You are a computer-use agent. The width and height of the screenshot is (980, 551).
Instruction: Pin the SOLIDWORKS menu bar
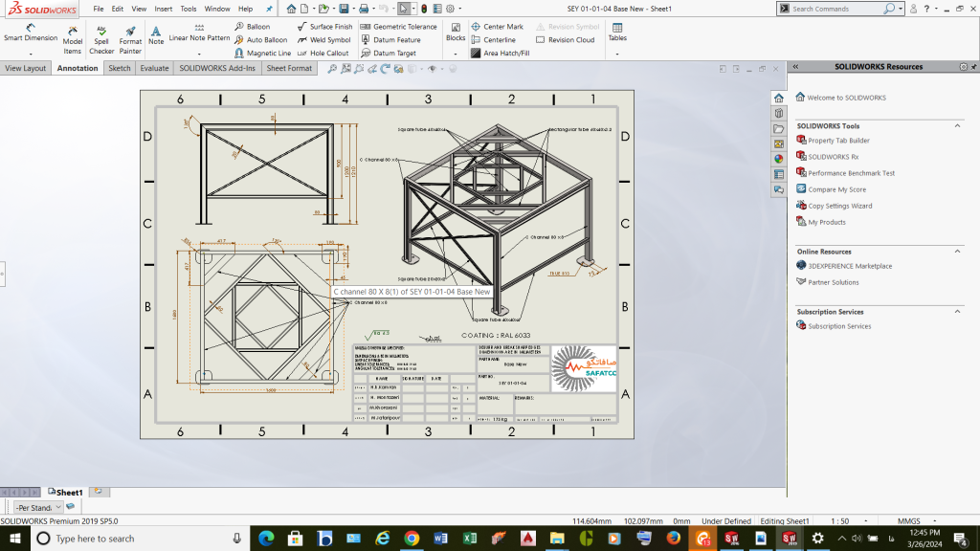[x=269, y=9]
